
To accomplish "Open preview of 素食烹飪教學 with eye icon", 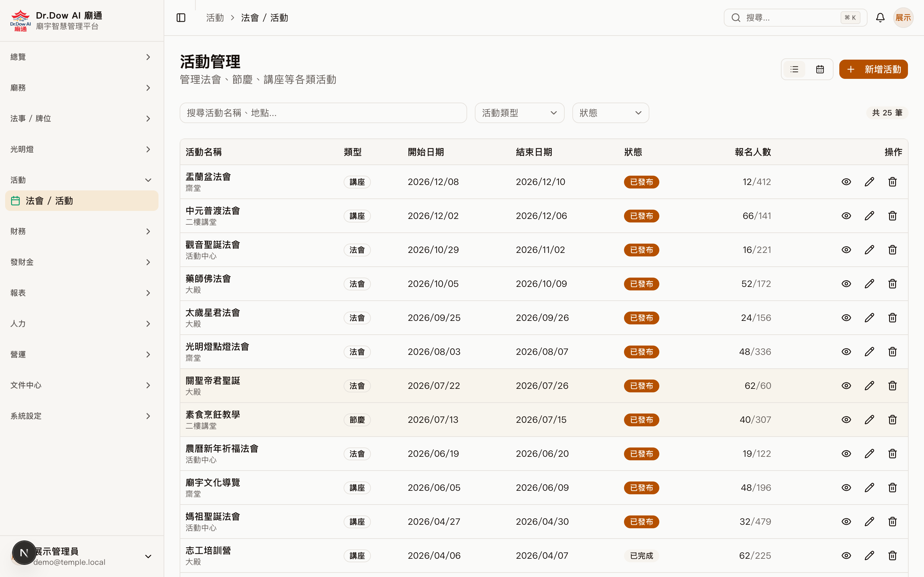I will point(846,419).
